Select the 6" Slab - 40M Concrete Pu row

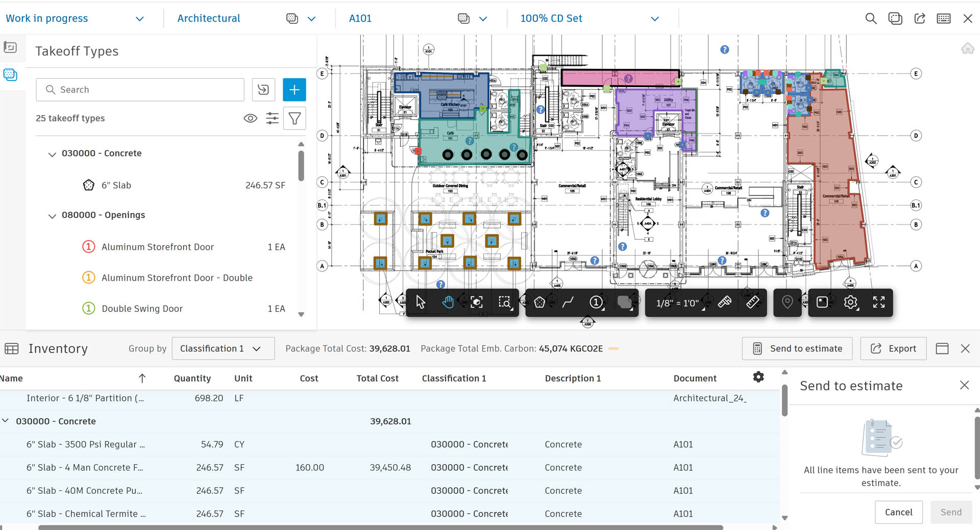click(389, 491)
